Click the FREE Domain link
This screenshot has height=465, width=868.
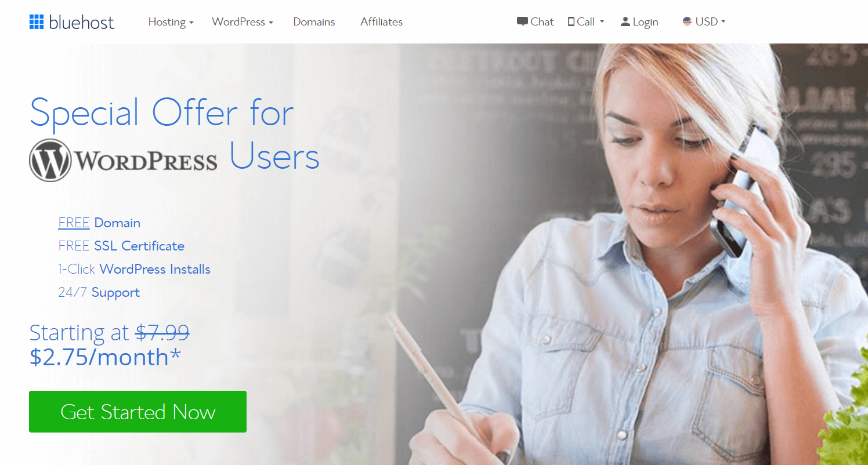(x=99, y=223)
